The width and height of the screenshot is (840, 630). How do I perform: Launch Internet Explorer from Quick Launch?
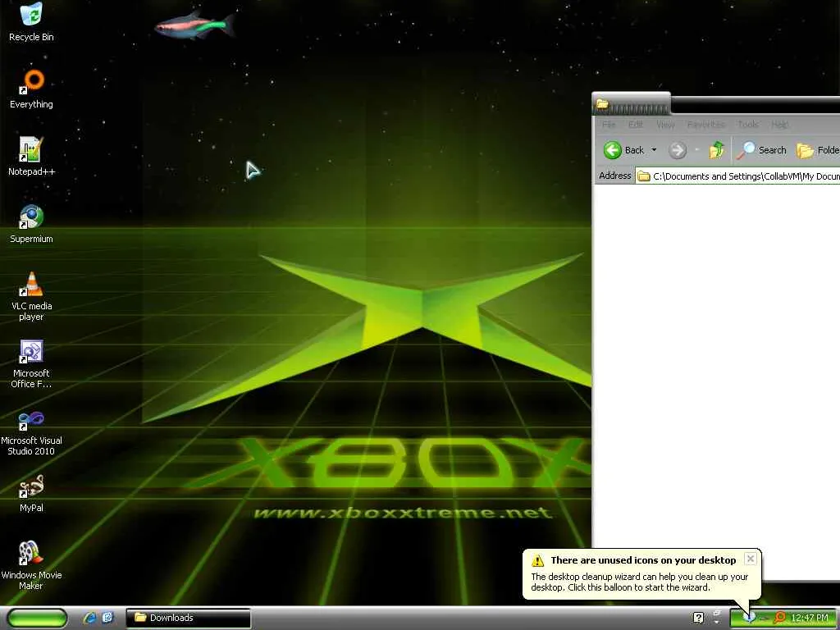89,618
